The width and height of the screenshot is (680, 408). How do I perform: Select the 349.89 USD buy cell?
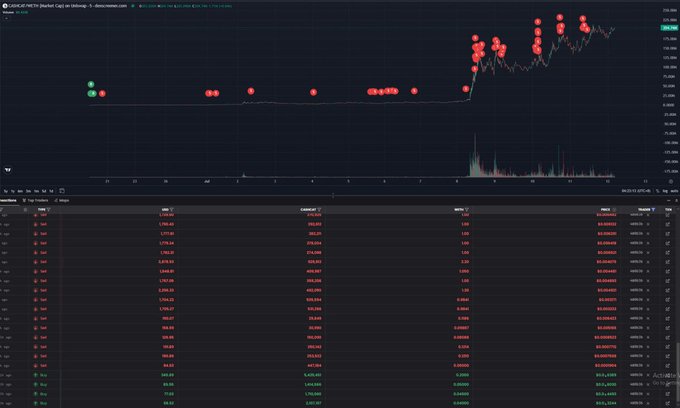point(167,375)
